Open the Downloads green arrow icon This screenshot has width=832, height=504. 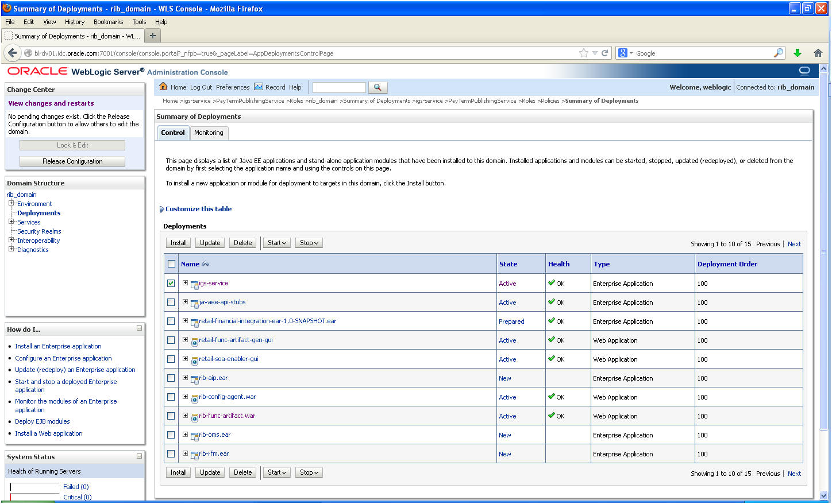[798, 53]
